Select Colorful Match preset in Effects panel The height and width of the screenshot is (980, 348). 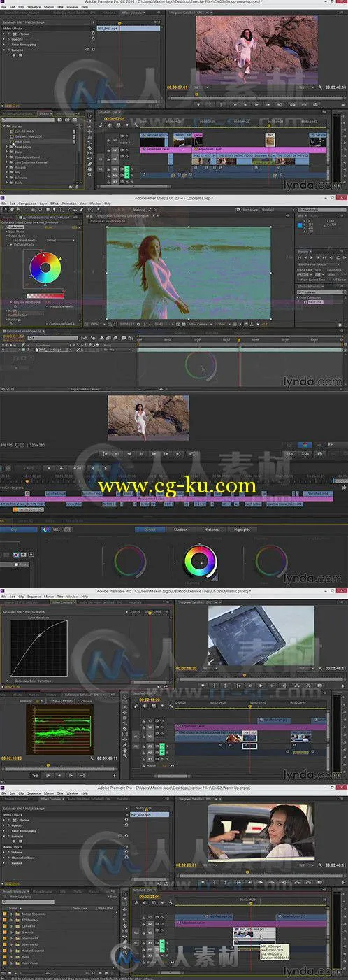26,132
